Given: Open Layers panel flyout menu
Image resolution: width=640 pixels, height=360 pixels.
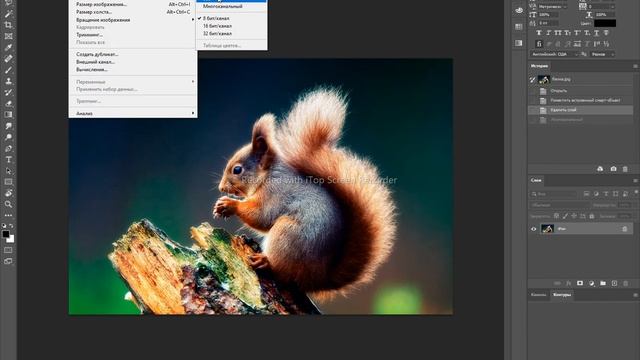Looking at the screenshot, I should coord(635,180).
